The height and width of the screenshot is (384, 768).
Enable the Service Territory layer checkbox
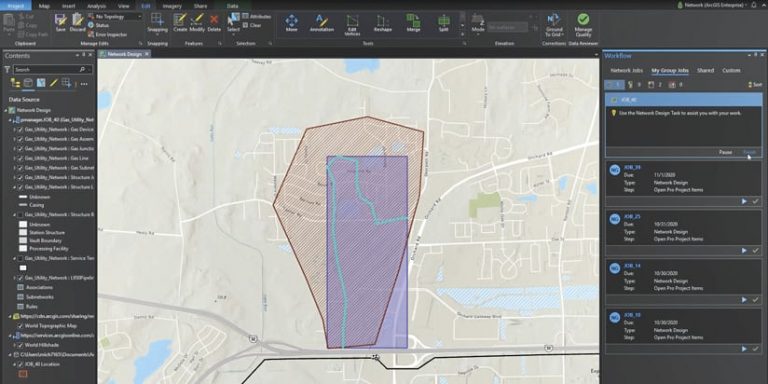20,258
